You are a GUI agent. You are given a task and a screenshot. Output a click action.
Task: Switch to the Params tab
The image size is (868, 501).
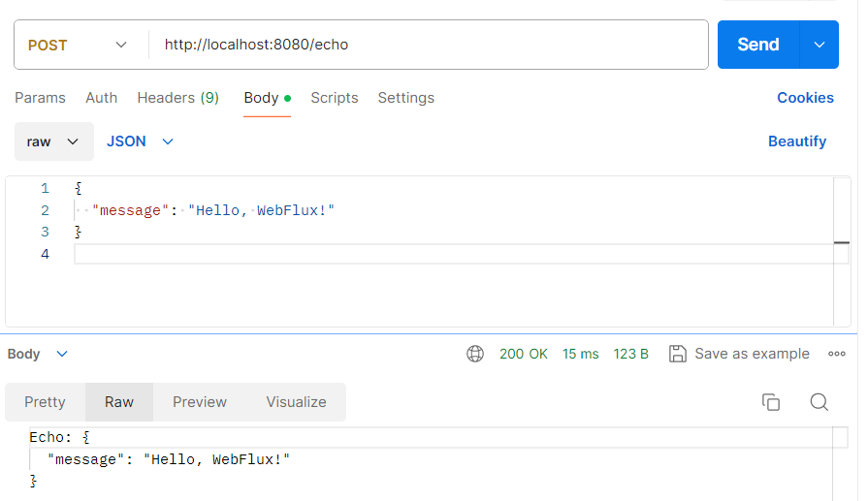click(40, 98)
